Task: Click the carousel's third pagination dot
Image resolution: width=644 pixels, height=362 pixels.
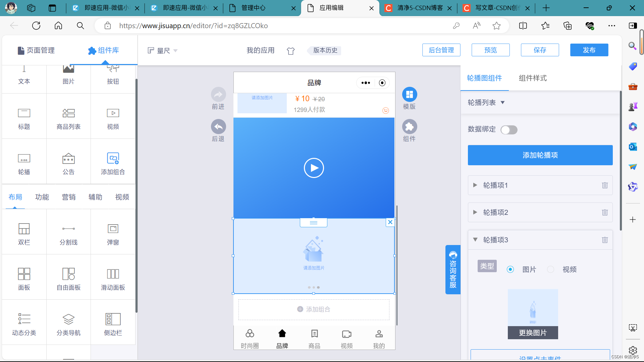Action: pos(318,287)
